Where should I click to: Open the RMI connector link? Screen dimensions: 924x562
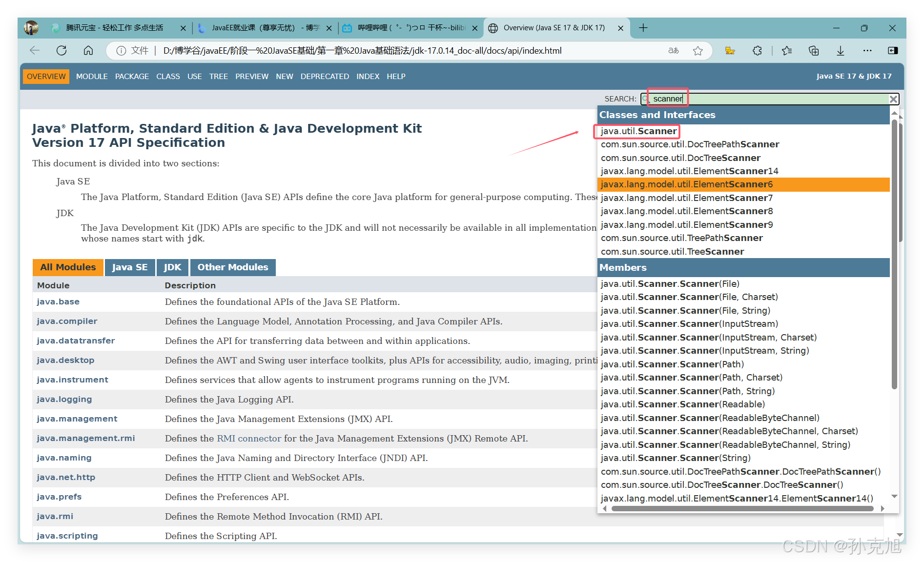249,439
